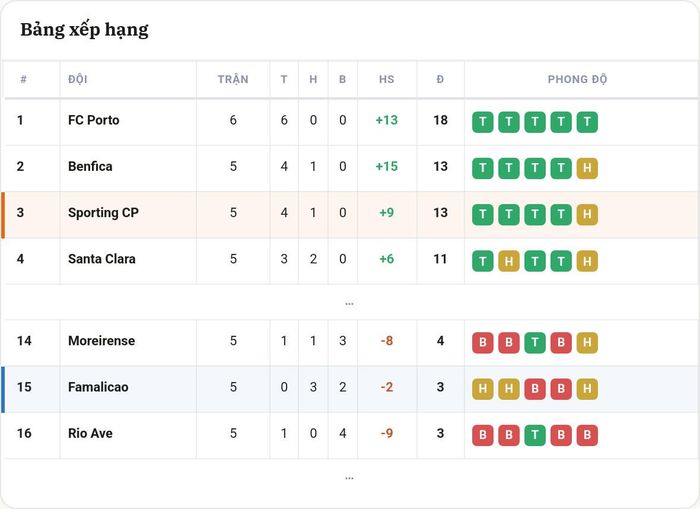The height and width of the screenshot is (509, 700).
Task: Click the Đ points column header
Action: pos(440,79)
